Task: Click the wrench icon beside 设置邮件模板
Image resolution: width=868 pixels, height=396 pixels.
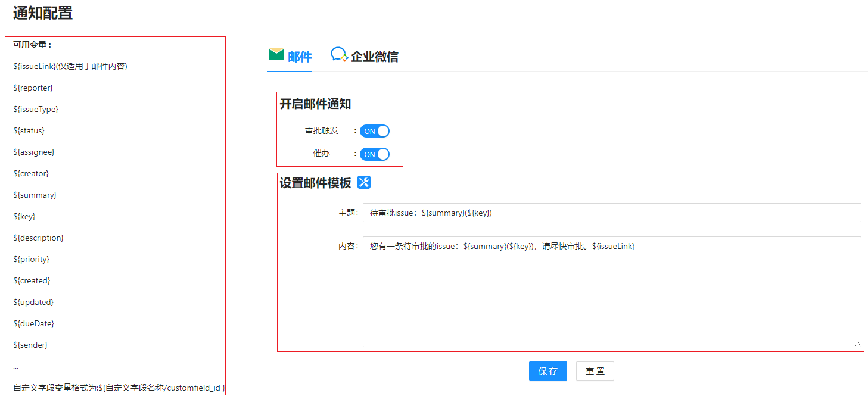Action: 364,183
